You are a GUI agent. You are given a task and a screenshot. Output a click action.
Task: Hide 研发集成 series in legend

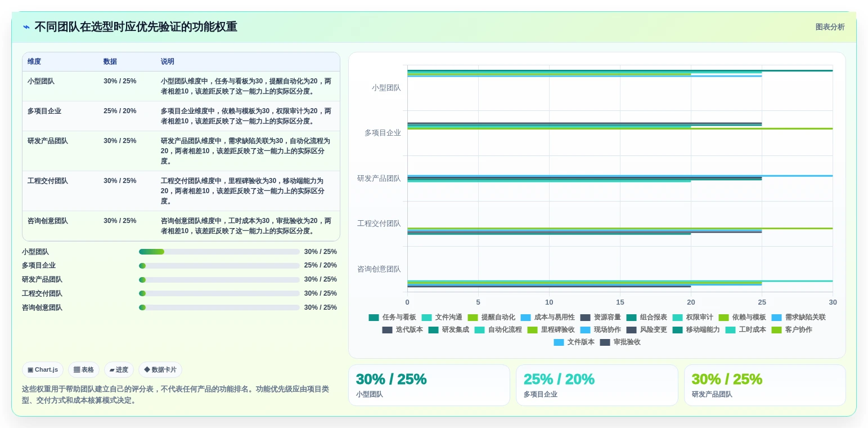448,330
